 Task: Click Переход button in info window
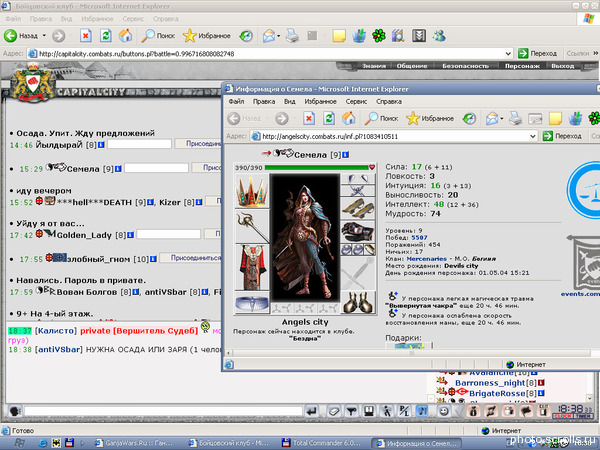tap(562, 136)
